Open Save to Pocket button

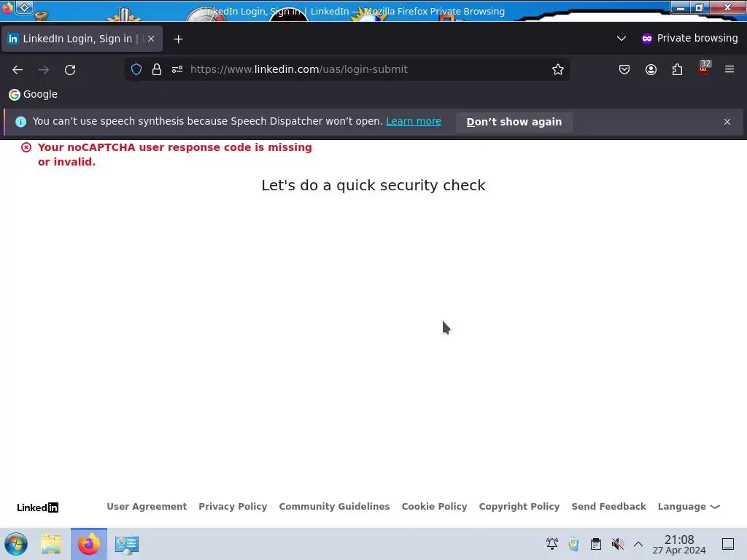tap(624, 69)
